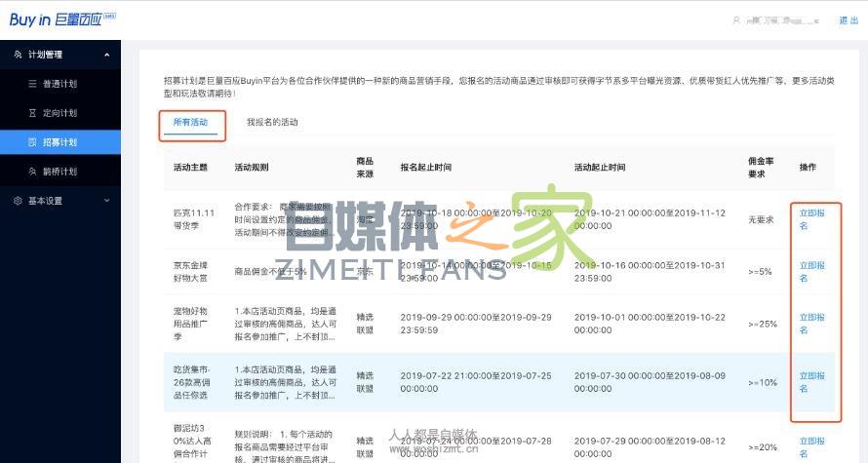
Task: Click the 活动起止时间 column header
Action: point(600,167)
